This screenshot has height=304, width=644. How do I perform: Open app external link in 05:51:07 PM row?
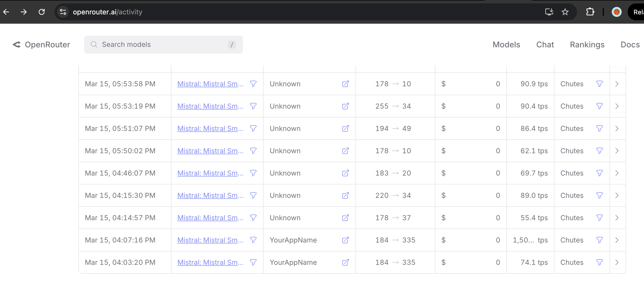[x=345, y=129]
